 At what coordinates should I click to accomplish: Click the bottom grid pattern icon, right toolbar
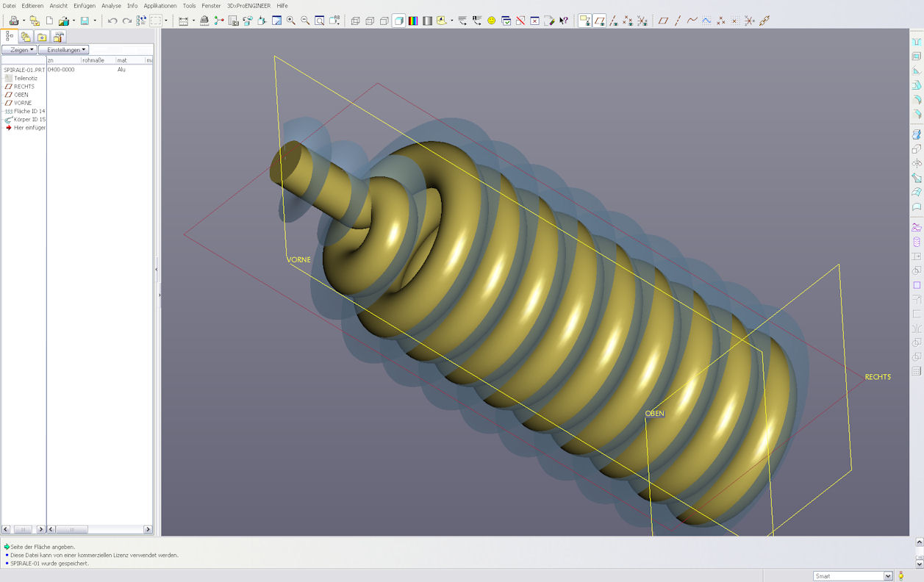(x=916, y=371)
